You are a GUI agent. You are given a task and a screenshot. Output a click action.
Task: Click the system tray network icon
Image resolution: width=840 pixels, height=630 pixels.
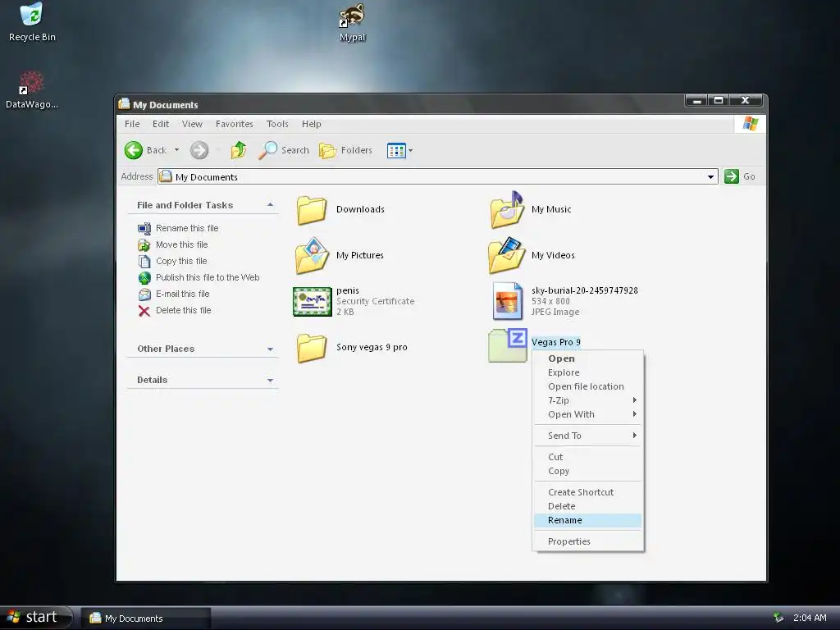[x=778, y=618]
